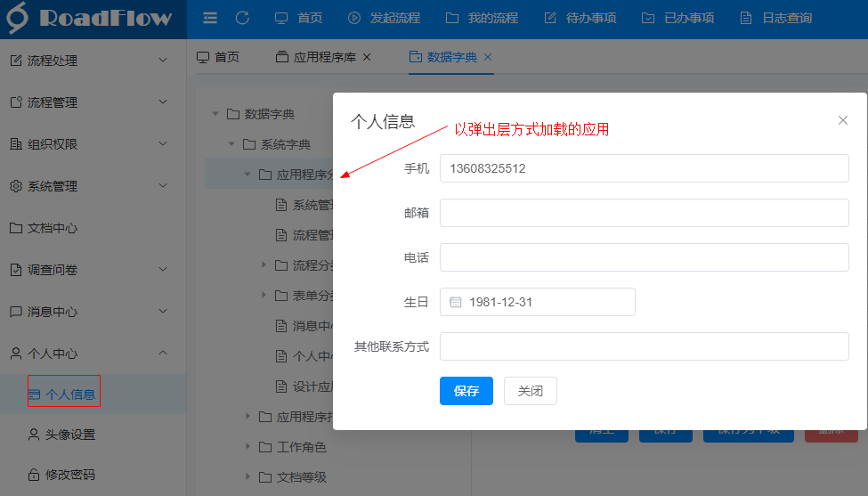Select the 工作角色 tree item
The image size is (868, 496).
tap(301, 447)
